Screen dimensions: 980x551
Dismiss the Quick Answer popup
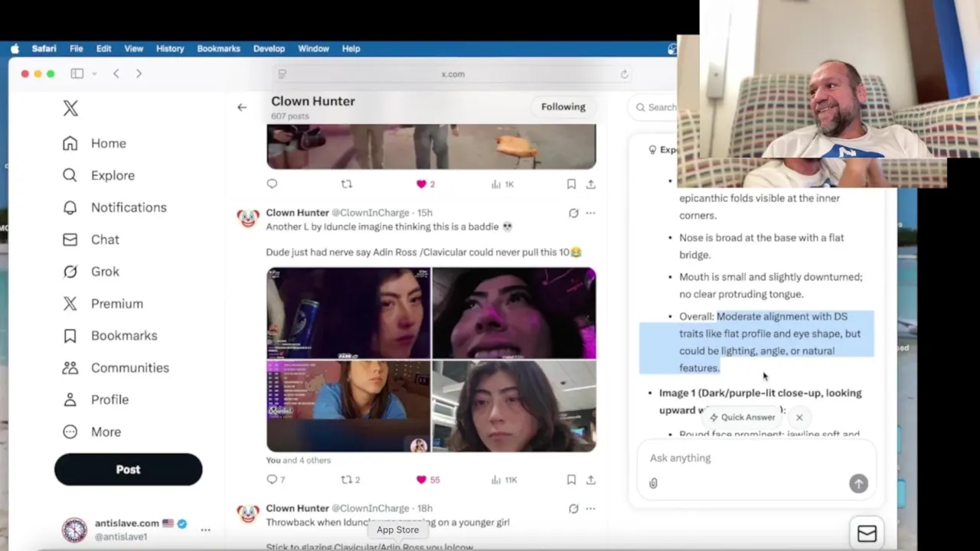pyautogui.click(x=799, y=417)
